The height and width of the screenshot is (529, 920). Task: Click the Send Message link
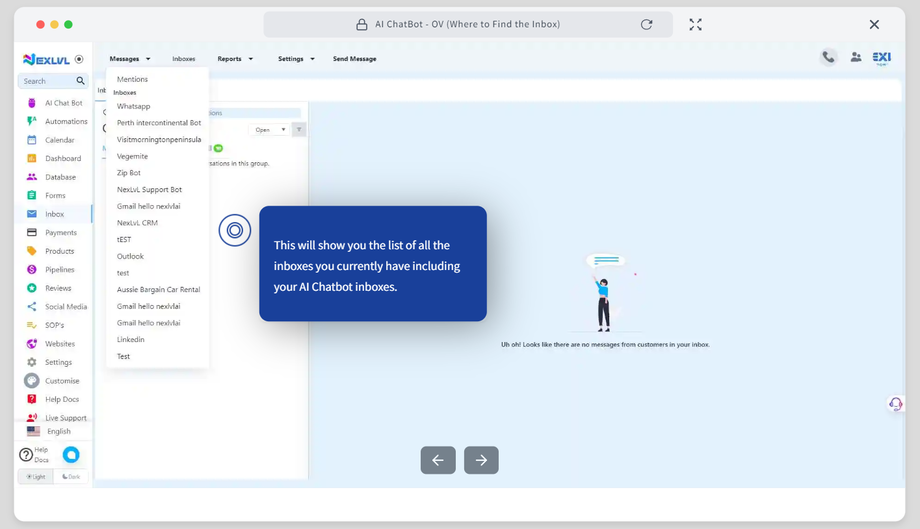point(354,59)
